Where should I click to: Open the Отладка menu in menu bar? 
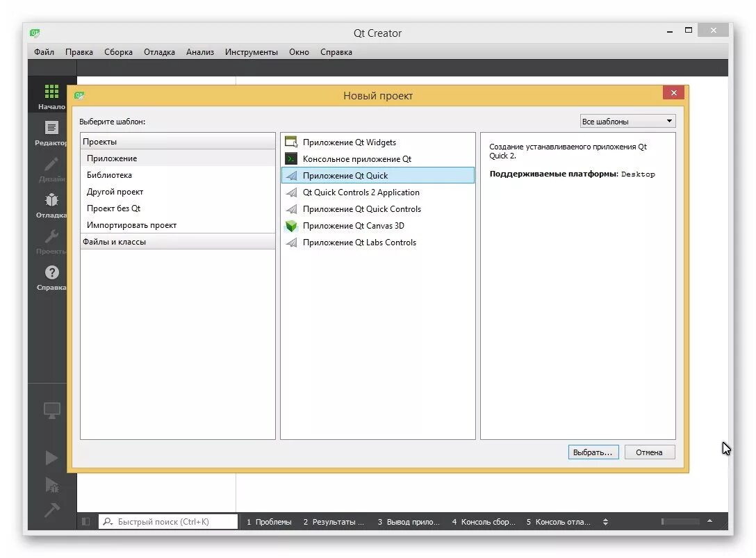pyautogui.click(x=159, y=52)
